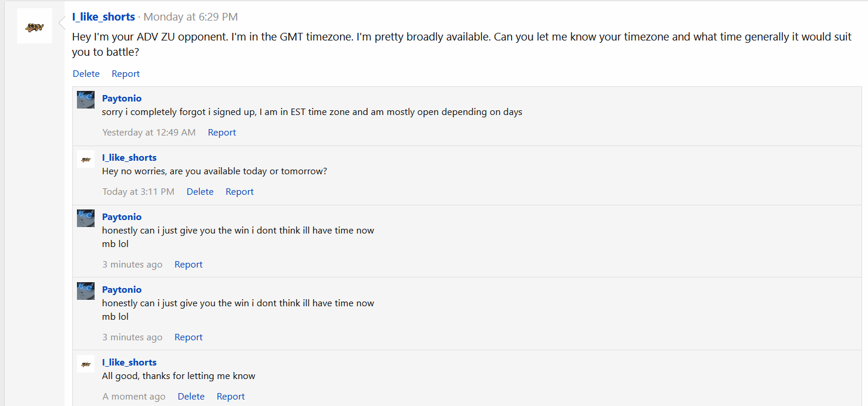Delete the comment posted Today at 3:11 PM
This screenshot has height=406, width=868.
point(200,192)
